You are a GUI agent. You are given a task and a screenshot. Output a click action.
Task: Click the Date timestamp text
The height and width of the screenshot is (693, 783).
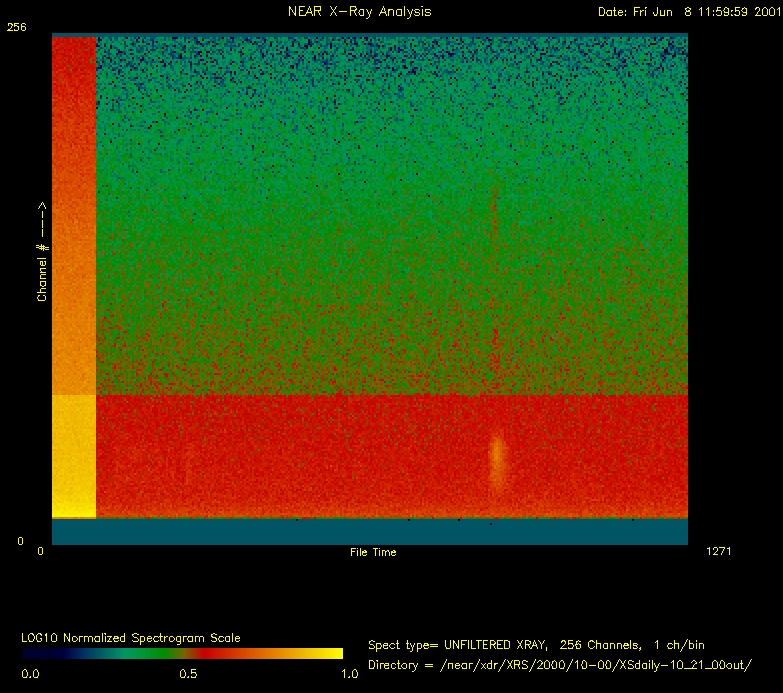pyautogui.click(x=686, y=12)
